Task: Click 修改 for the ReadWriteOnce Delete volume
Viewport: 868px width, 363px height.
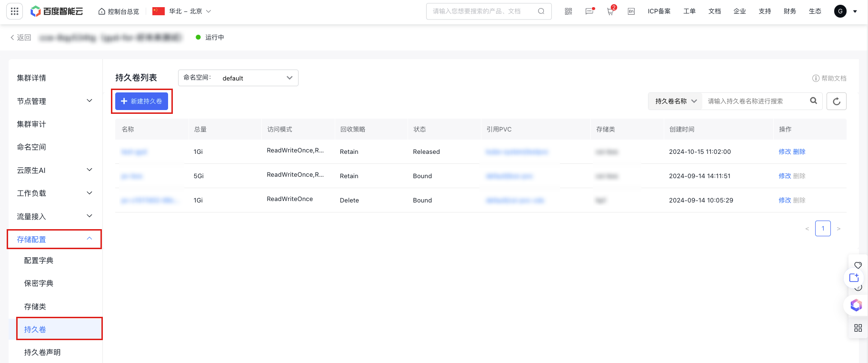Action: coord(785,200)
